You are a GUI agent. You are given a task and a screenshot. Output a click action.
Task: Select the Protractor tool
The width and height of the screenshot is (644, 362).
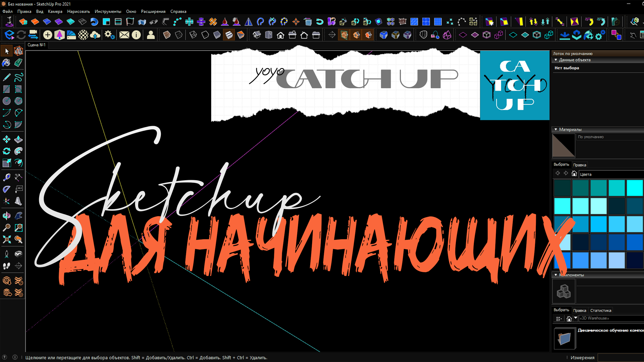click(x=6, y=189)
